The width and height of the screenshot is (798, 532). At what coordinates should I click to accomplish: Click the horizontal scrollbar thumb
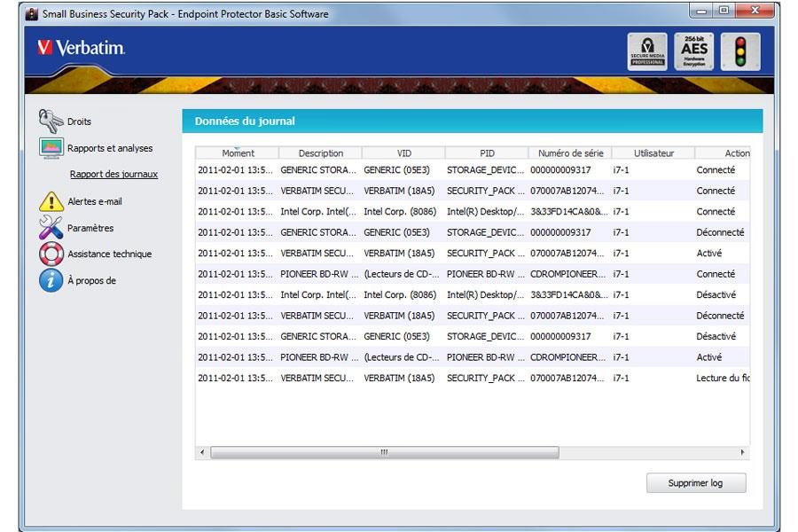pyautogui.click(x=384, y=452)
